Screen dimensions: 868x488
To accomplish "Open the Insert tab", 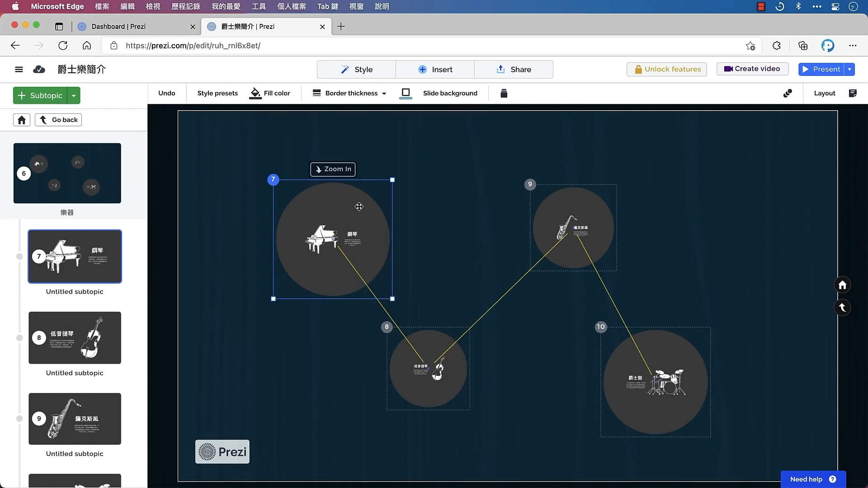I will 435,70.
